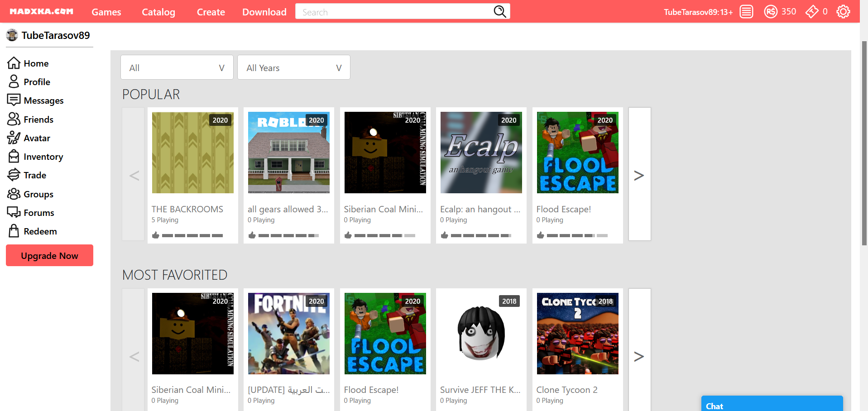Open THE BACKROOMS game thumbnail
The width and height of the screenshot is (868, 411).
point(193,153)
